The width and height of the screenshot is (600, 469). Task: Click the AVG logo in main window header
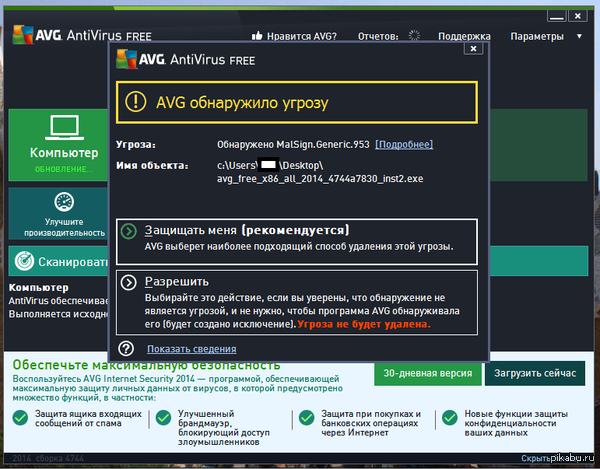coord(23,35)
